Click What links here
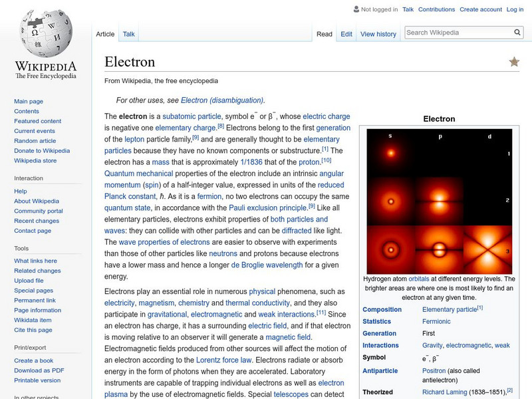Screen dimensions: 532x399 click(36, 261)
